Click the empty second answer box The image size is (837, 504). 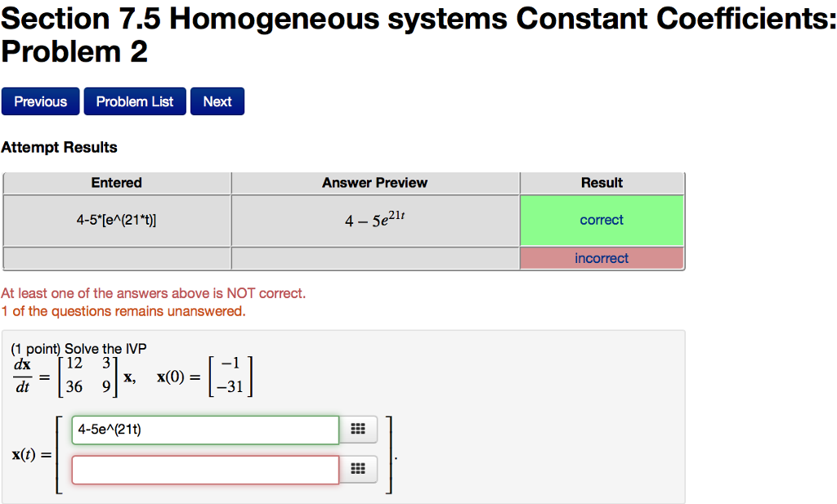point(204,470)
